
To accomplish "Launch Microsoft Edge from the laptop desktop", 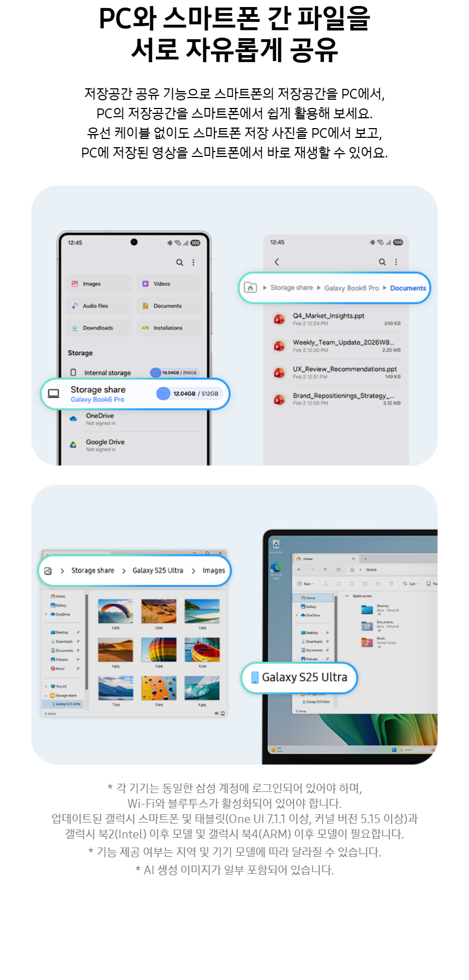I will click(x=276, y=570).
